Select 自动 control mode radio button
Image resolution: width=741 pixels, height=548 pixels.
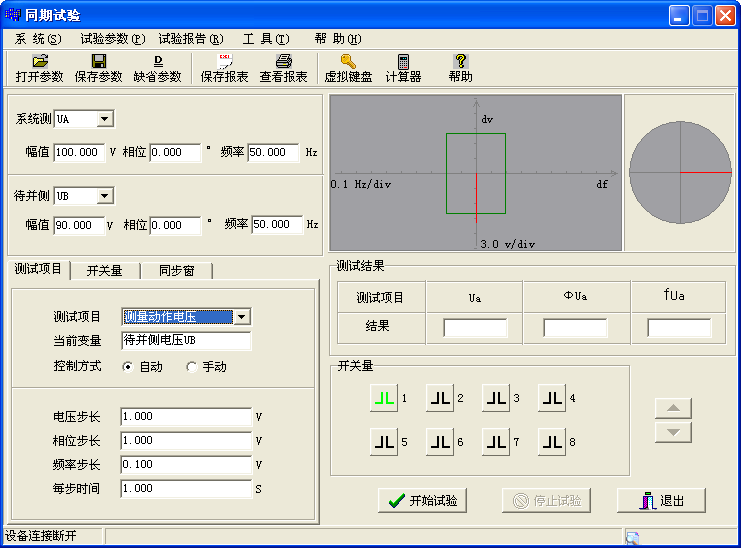(128, 367)
